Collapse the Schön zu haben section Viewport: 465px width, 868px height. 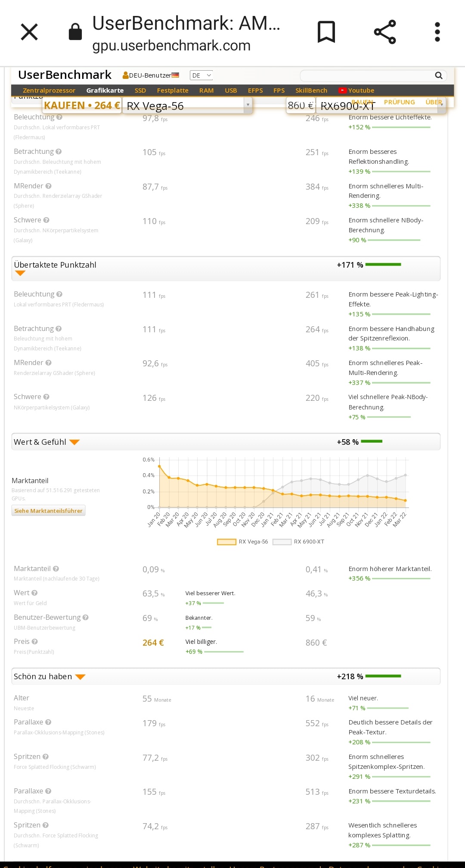coord(80,677)
